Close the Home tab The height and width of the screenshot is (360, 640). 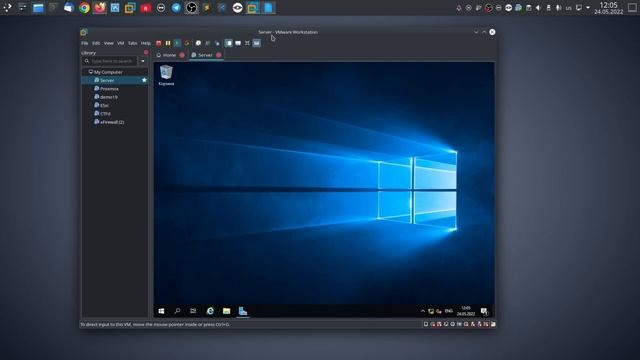[182, 55]
